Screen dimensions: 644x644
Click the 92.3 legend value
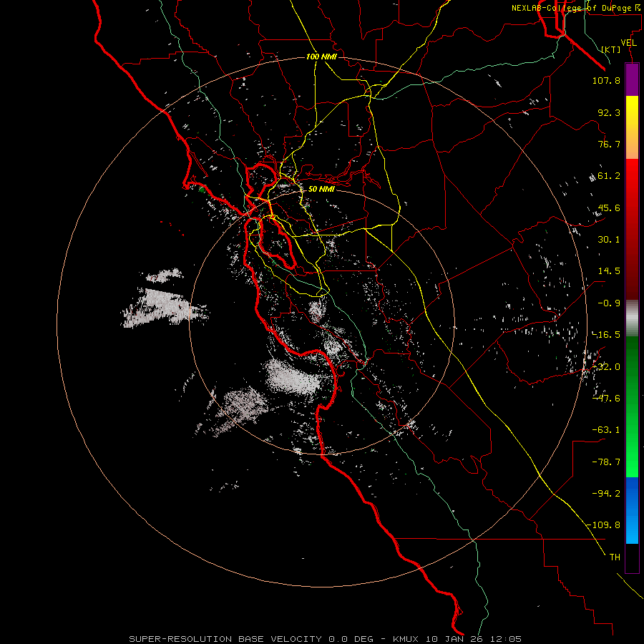click(x=609, y=112)
